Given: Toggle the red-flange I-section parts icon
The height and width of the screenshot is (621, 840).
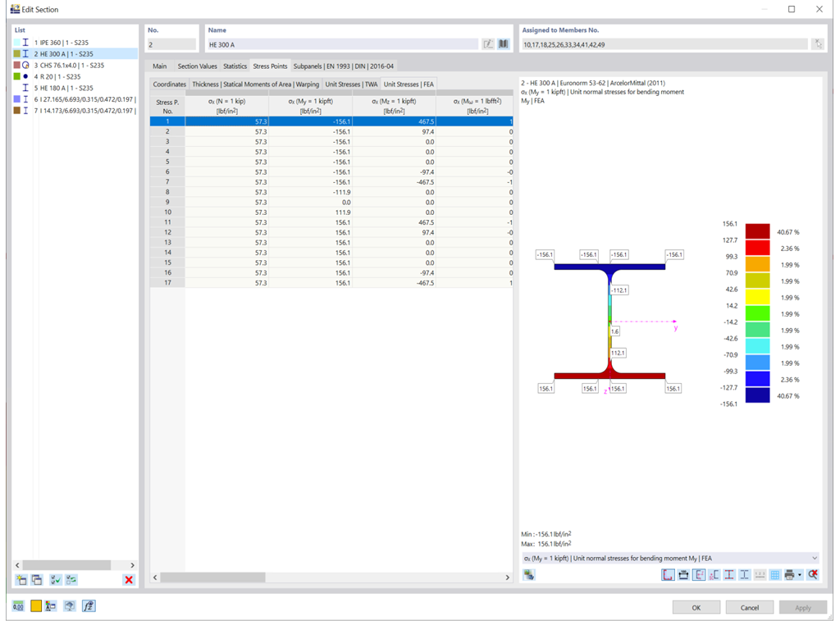Looking at the screenshot, I should (x=729, y=575).
